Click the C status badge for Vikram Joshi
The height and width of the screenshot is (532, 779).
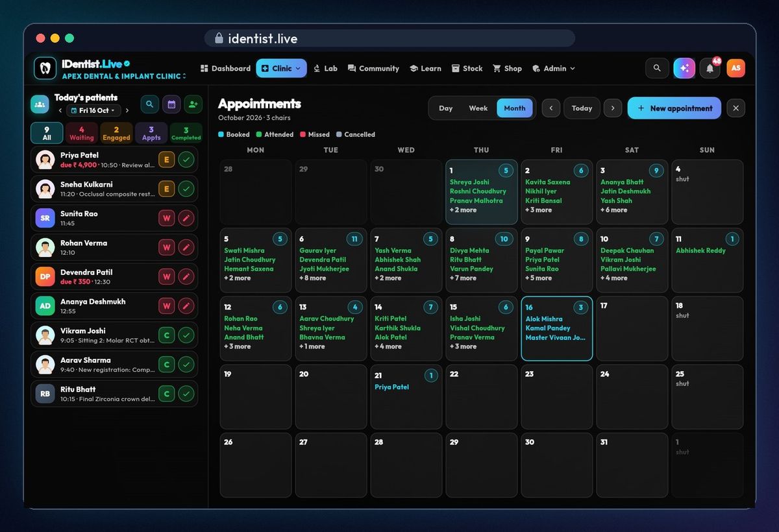166,335
